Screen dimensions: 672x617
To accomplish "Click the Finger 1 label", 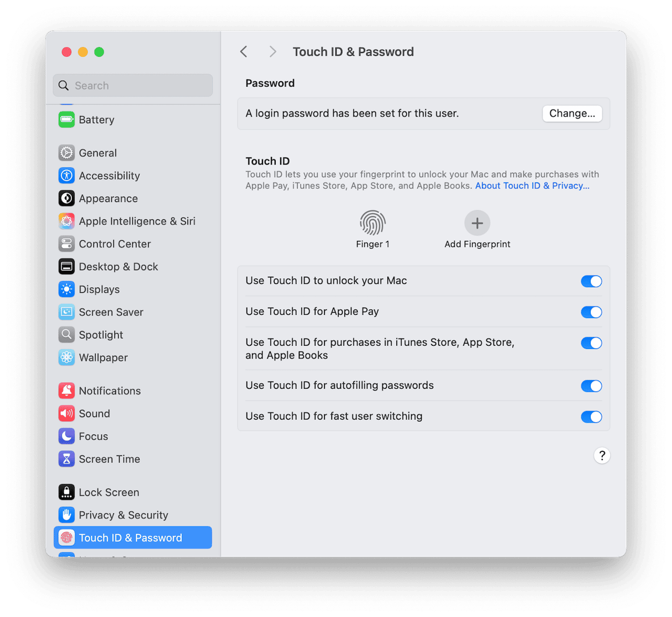I will pos(372,244).
